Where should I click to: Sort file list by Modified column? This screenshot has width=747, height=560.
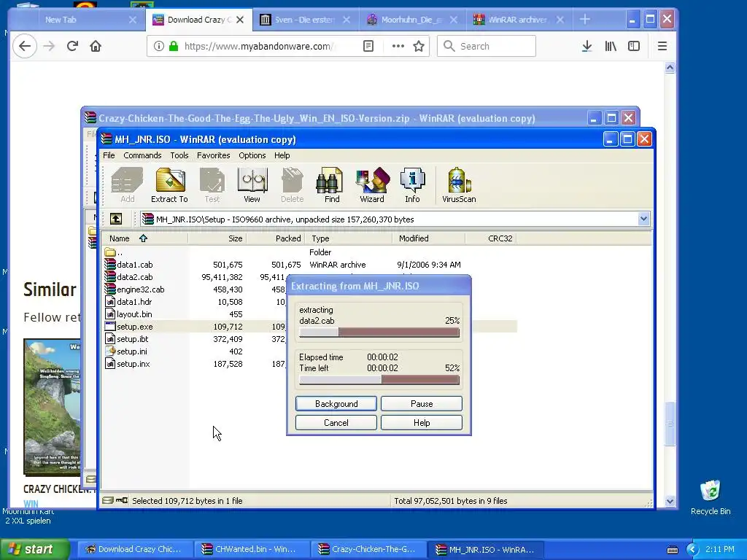(428, 238)
